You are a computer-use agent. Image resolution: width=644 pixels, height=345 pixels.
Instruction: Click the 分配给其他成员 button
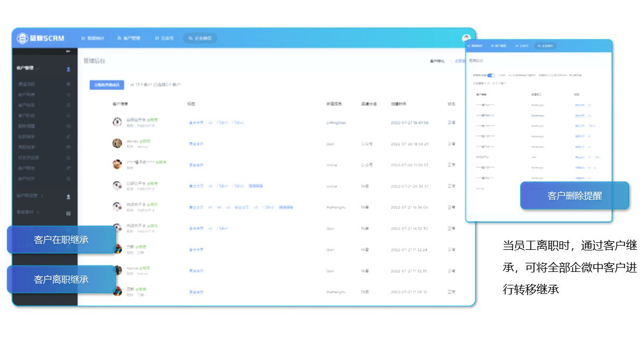click(x=107, y=85)
